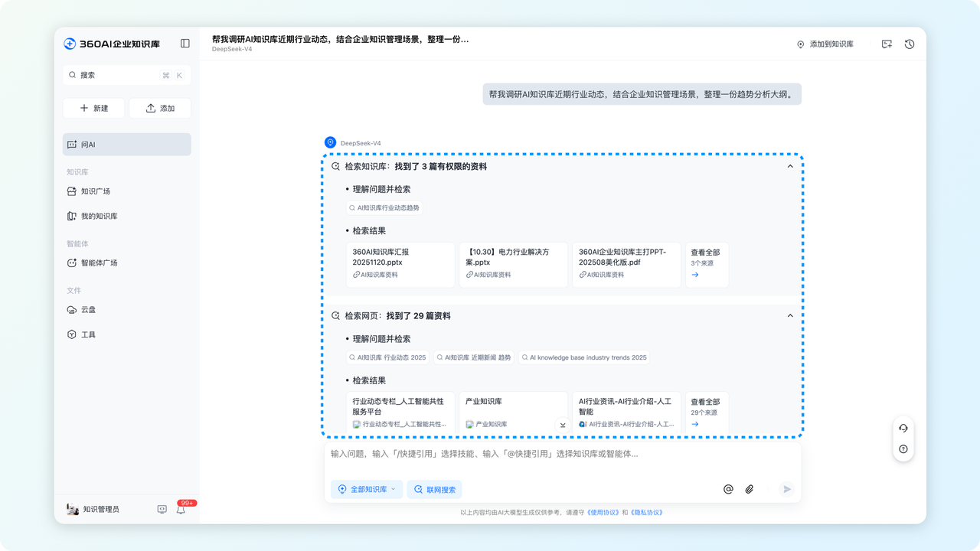
Task: Open the 全部知识库 dropdown
Action: 367,489
